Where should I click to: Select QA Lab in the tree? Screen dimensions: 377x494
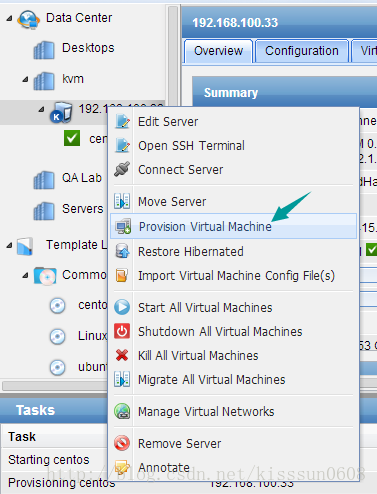pyautogui.click(x=82, y=178)
